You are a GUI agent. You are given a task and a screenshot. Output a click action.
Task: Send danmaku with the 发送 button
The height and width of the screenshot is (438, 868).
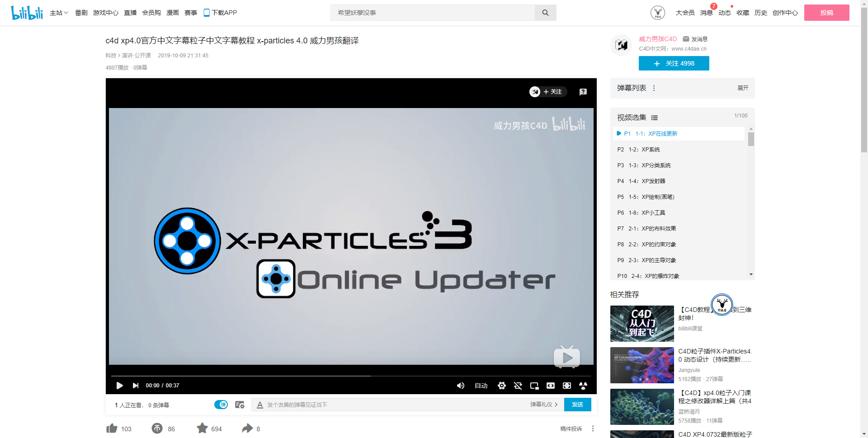coord(577,405)
